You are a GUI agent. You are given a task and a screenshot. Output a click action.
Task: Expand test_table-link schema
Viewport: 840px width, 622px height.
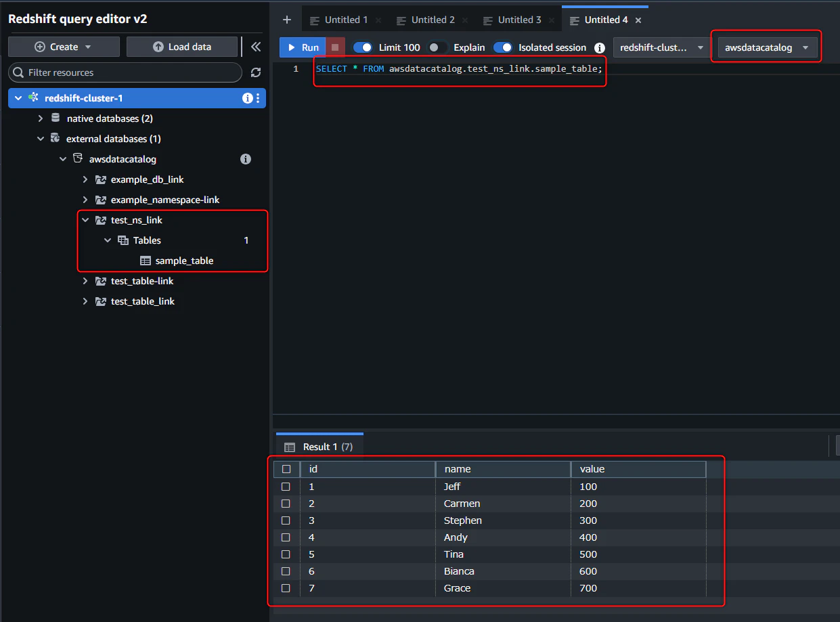point(85,281)
